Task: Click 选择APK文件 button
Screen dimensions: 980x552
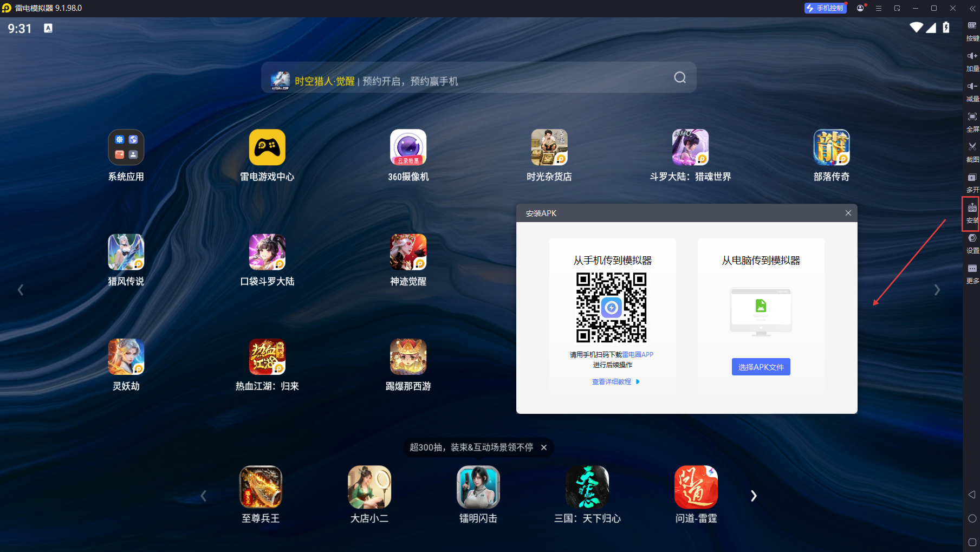Action: (761, 367)
